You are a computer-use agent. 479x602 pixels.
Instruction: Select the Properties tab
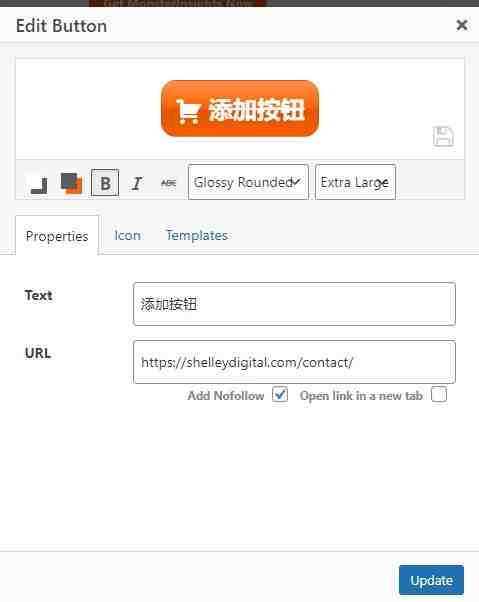coord(57,235)
